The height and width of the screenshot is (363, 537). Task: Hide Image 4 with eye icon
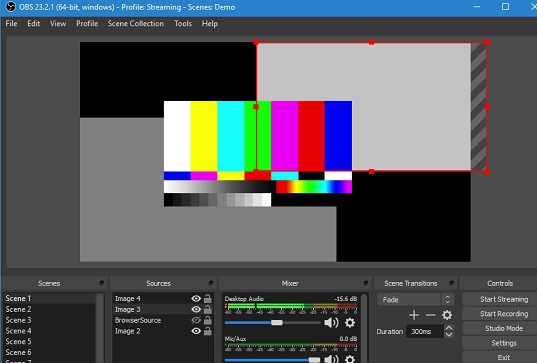[x=196, y=299]
